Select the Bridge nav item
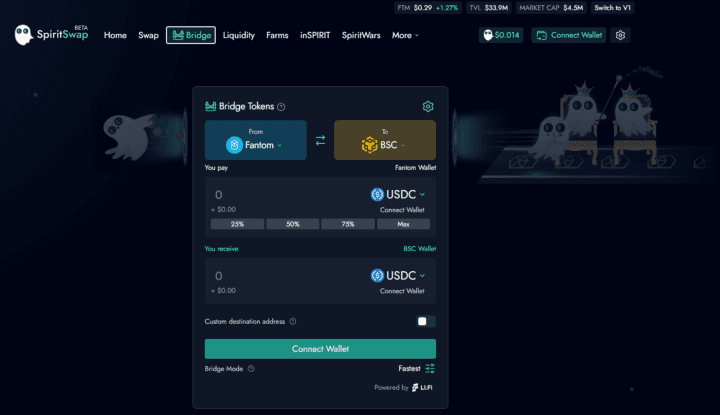This screenshot has width=720, height=415. (x=191, y=35)
